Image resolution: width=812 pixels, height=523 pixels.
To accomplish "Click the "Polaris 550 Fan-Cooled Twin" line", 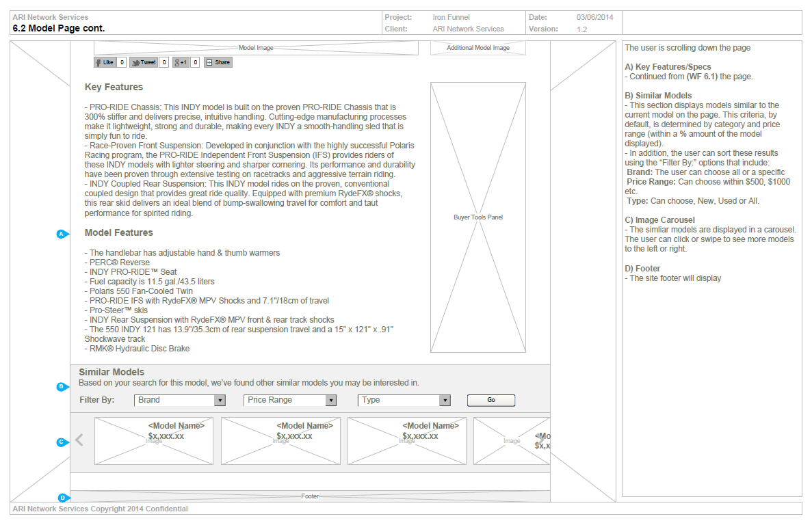I will click(x=139, y=291).
